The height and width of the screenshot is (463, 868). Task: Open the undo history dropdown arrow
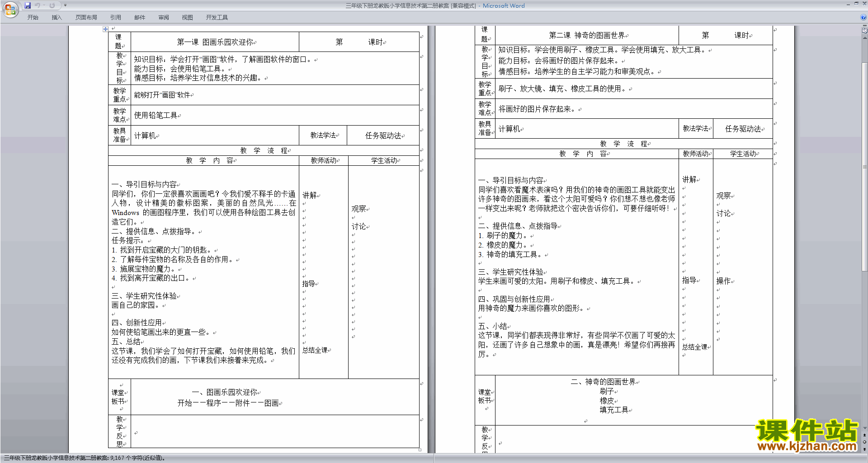pyautogui.click(x=44, y=5)
